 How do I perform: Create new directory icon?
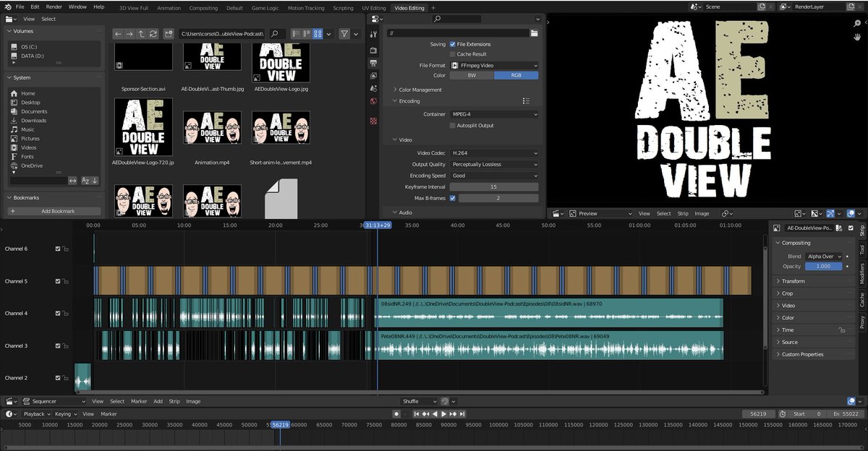point(169,34)
